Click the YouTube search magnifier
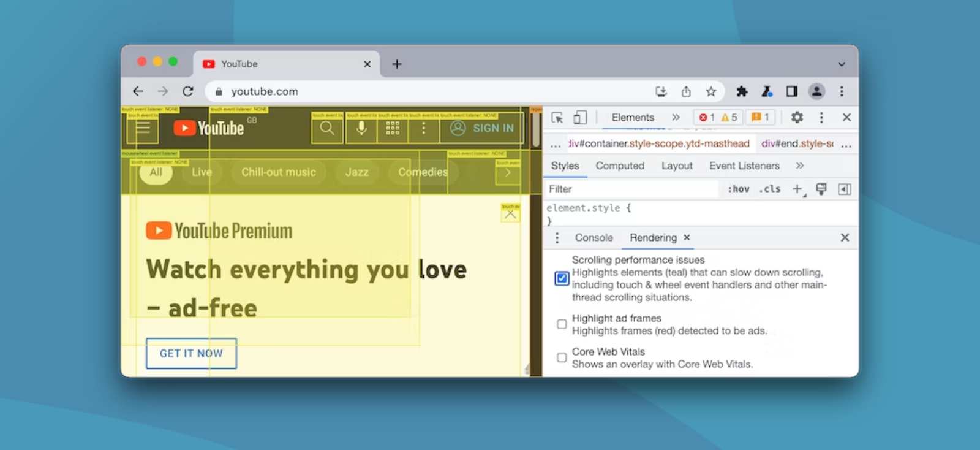980x450 pixels. click(x=327, y=128)
